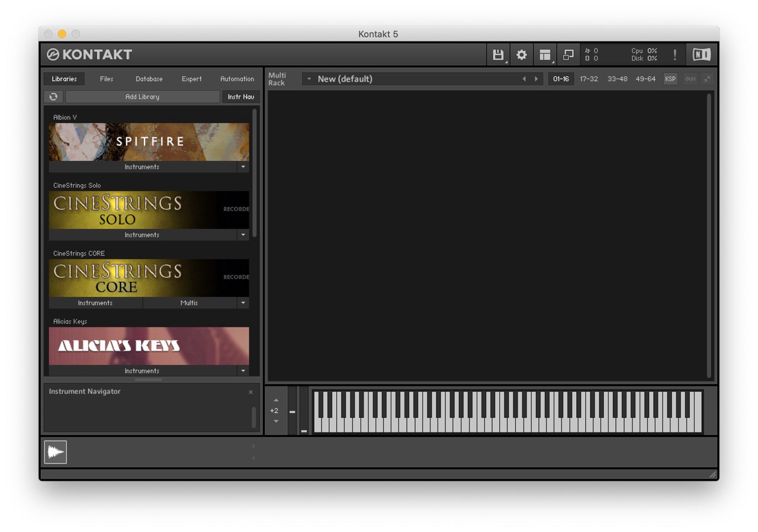Click the CineStrings Solo banner
Viewport: 758px width, 532px height.
(x=149, y=210)
